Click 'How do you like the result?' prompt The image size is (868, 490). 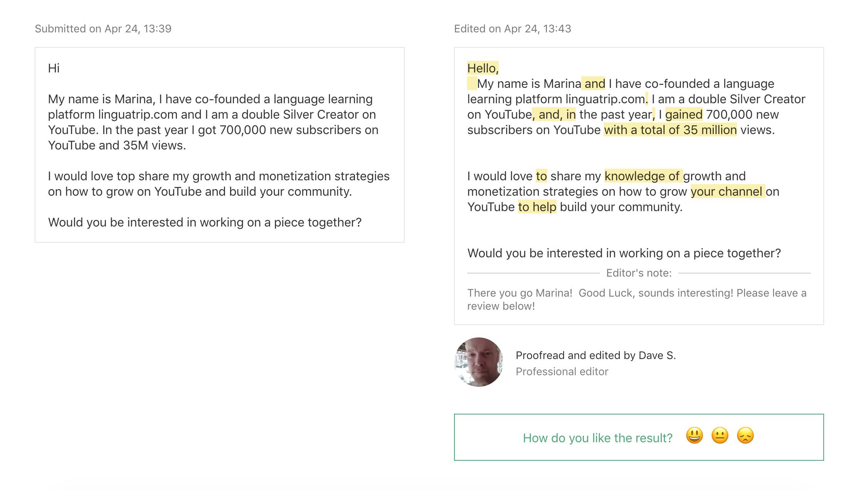598,438
